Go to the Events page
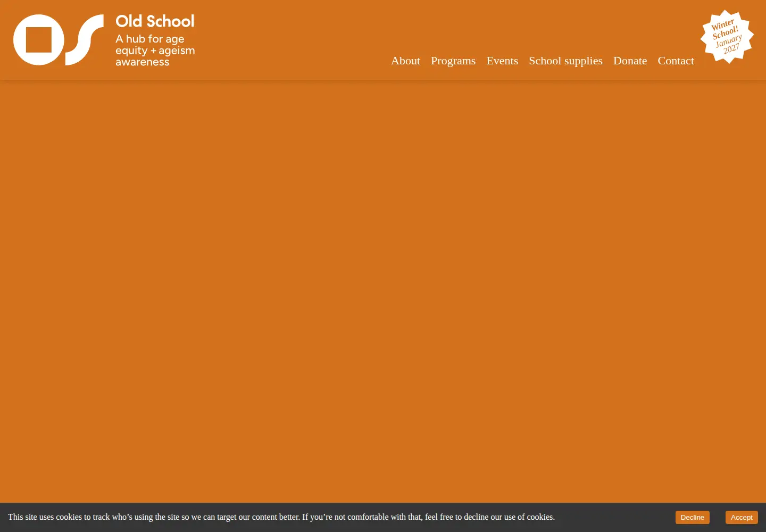 (502, 61)
